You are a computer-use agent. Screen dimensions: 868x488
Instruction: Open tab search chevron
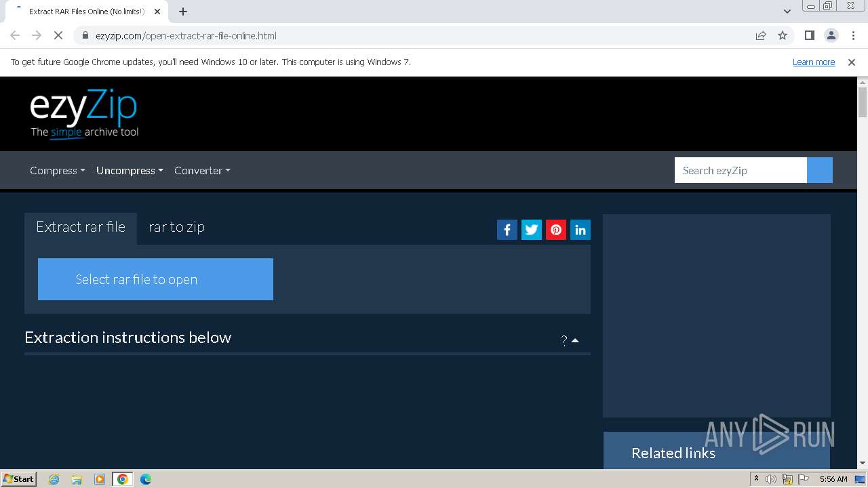[x=787, y=12]
